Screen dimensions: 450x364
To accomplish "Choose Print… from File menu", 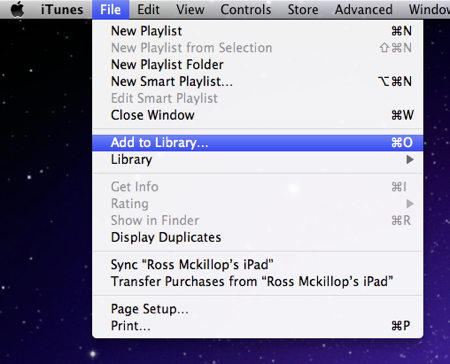I will [257, 326].
